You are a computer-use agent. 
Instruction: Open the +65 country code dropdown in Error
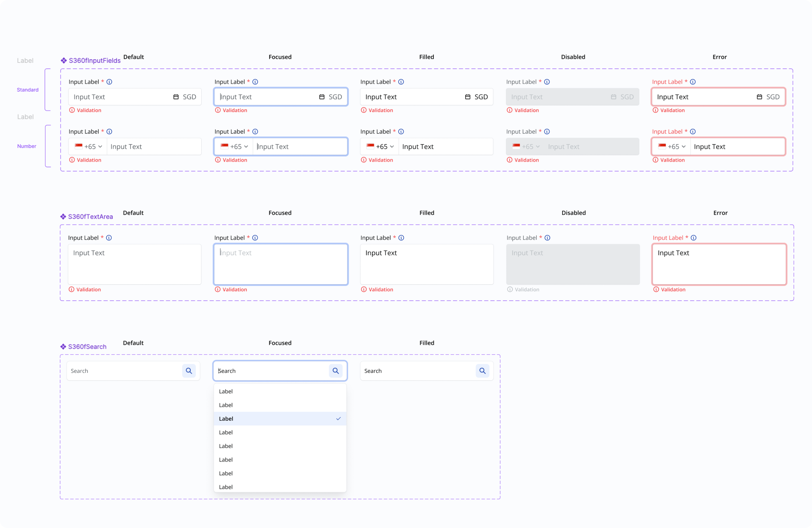[672, 147]
